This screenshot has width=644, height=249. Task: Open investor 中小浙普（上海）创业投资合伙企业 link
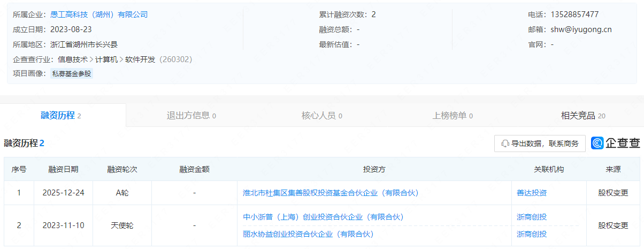click(x=323, y=217)
